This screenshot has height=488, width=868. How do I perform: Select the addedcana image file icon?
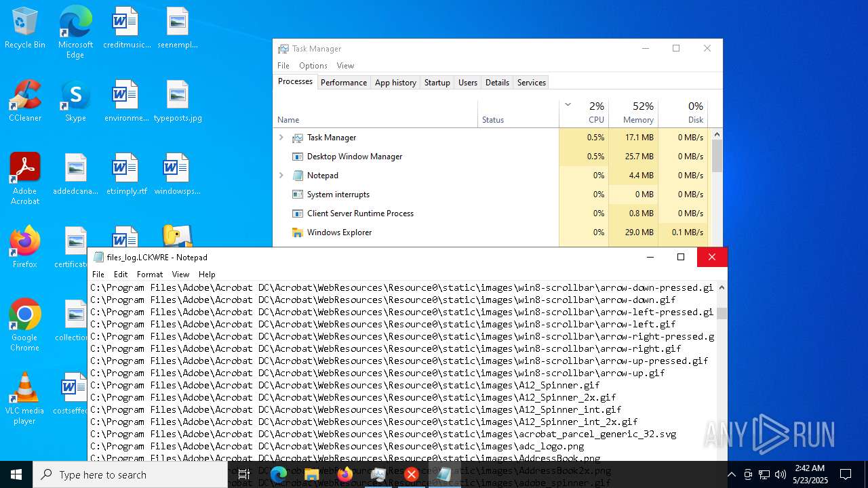pos(75,174)
